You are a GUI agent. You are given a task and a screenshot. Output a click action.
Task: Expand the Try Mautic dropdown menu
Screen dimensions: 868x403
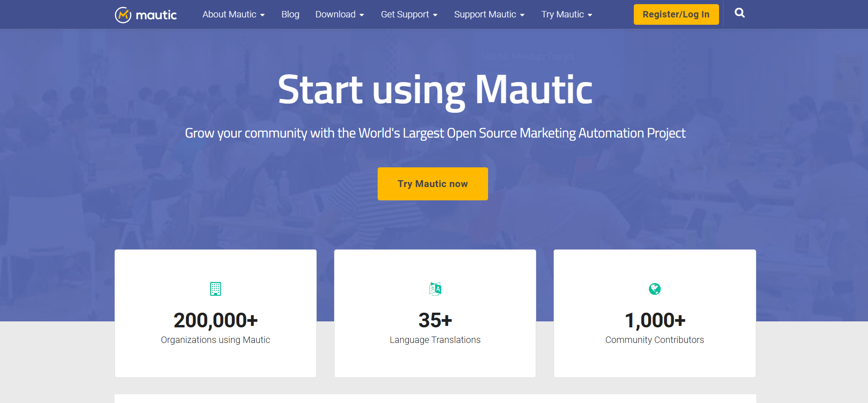[567, 15]
